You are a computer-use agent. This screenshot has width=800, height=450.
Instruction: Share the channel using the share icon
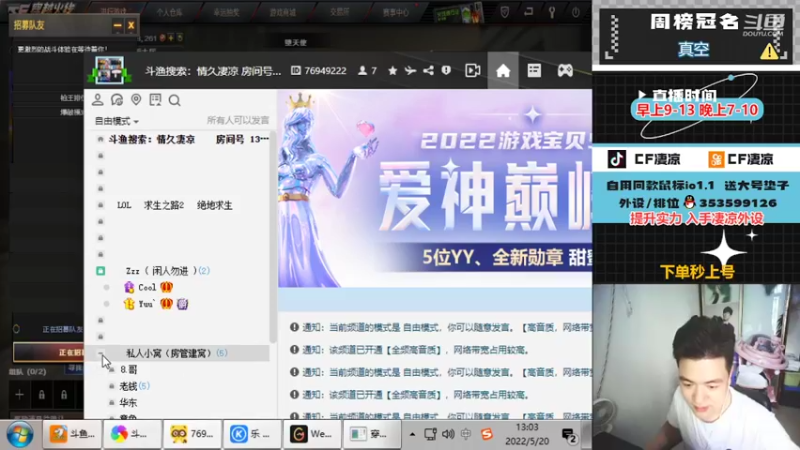tap(428, 70)
